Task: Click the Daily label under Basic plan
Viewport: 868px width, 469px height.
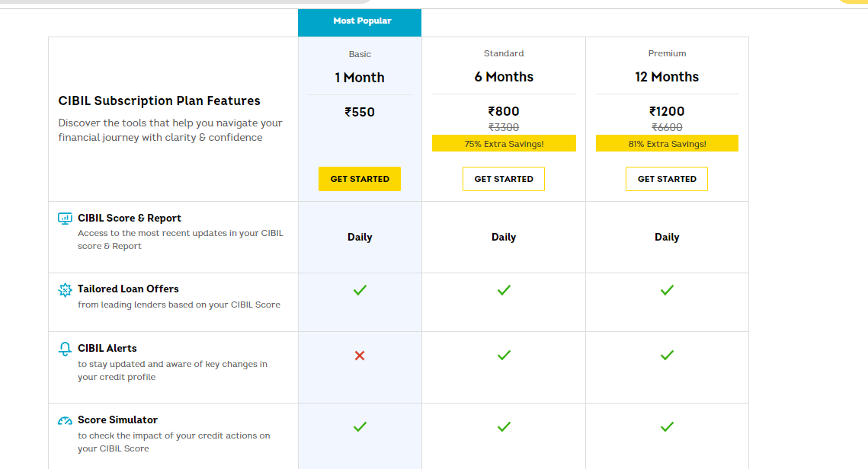Action: coord(360,237)
